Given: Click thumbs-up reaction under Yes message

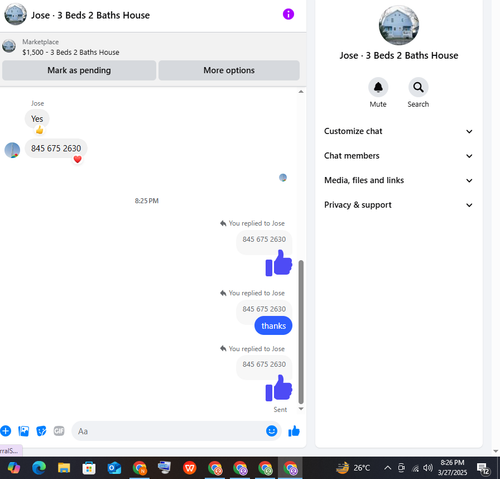Looking at the screenshot, I should 40,130.
